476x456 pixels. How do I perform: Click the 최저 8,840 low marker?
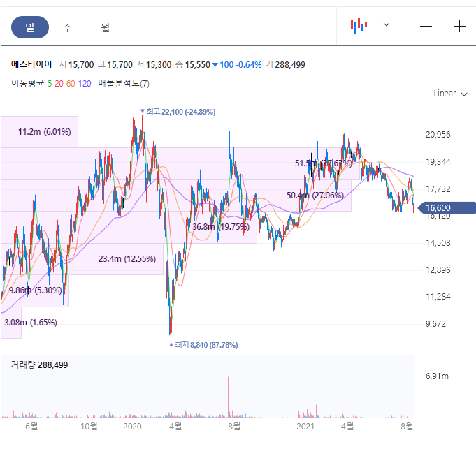tap(203, 345)
